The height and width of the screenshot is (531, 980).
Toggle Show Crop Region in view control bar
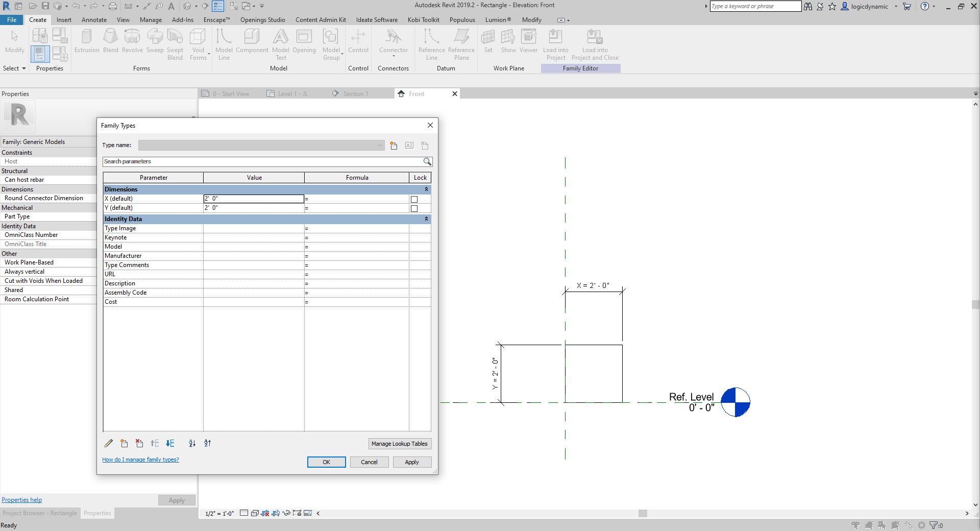pyautogui.click(x=276, y=513)
